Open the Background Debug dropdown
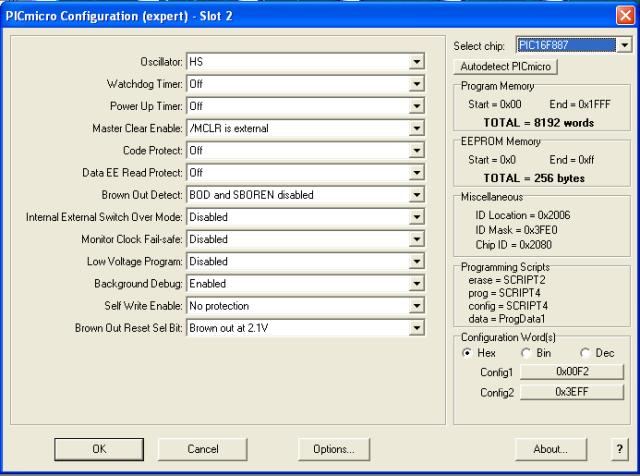The height and width of the screenshot is (476, 640). (x=416, y=283)
